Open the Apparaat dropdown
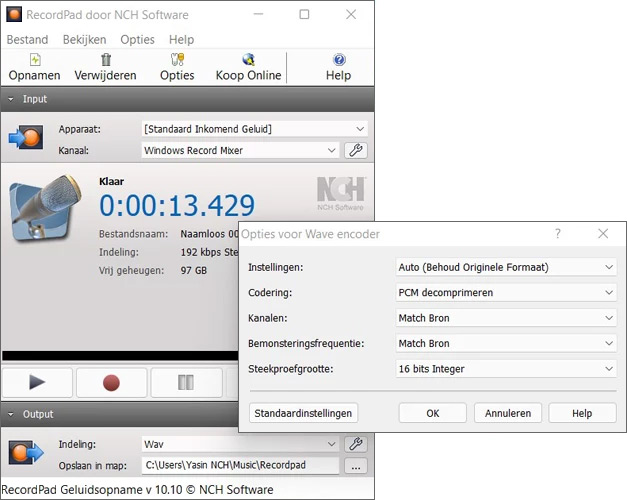This screenshot has width=627, height=500. tap(254, 129)
